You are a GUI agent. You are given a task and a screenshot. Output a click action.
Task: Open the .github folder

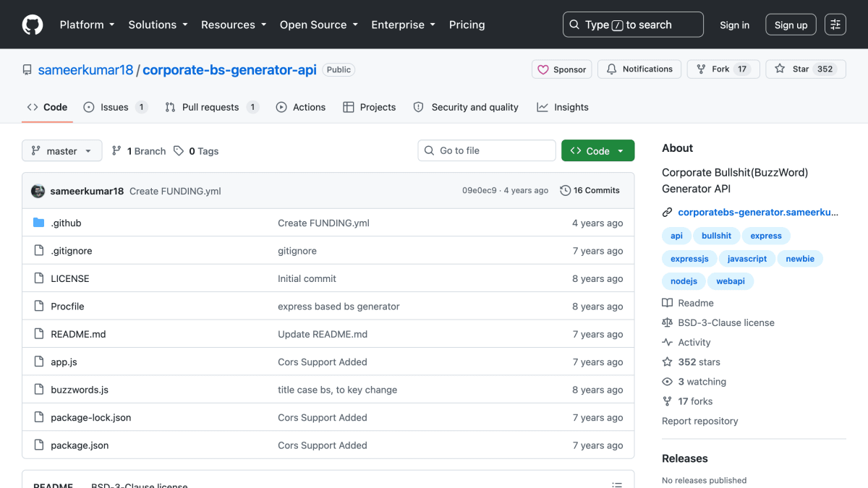tap(66, 223)
